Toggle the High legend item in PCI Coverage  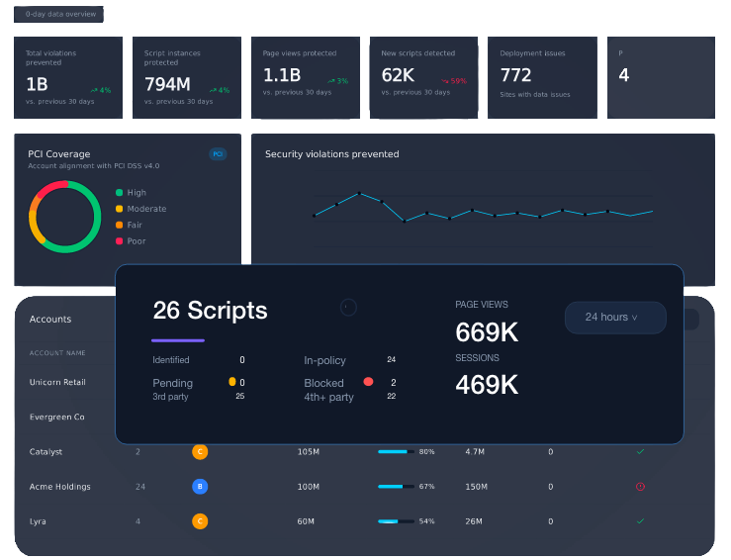coord(131,193)
